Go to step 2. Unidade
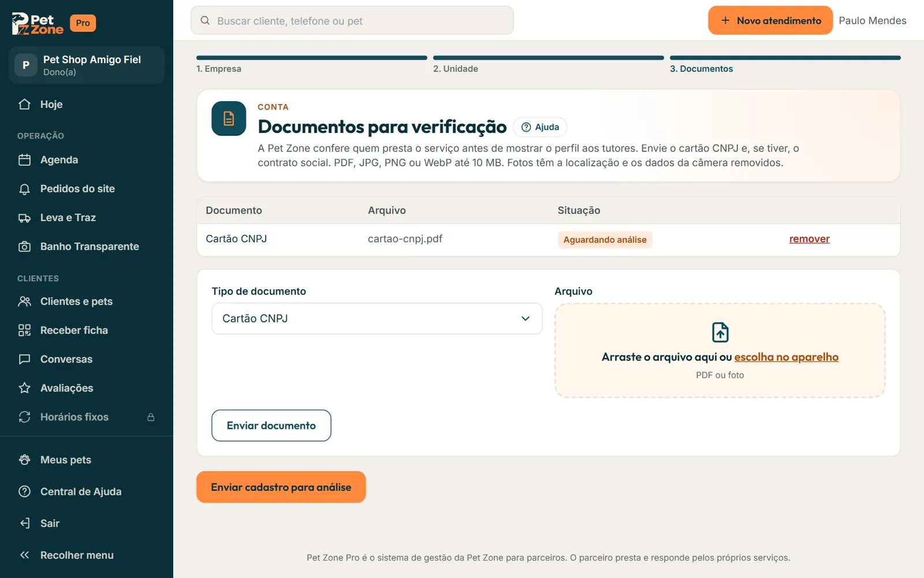 coord(549,65)
